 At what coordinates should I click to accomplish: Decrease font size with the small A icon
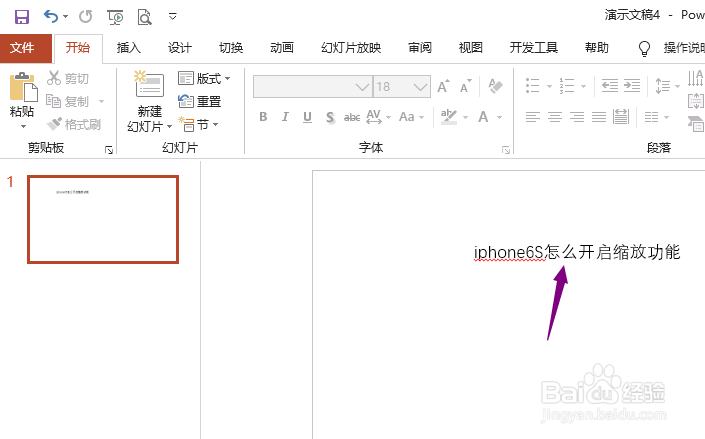pyautogui.click(x=465, y=86)
